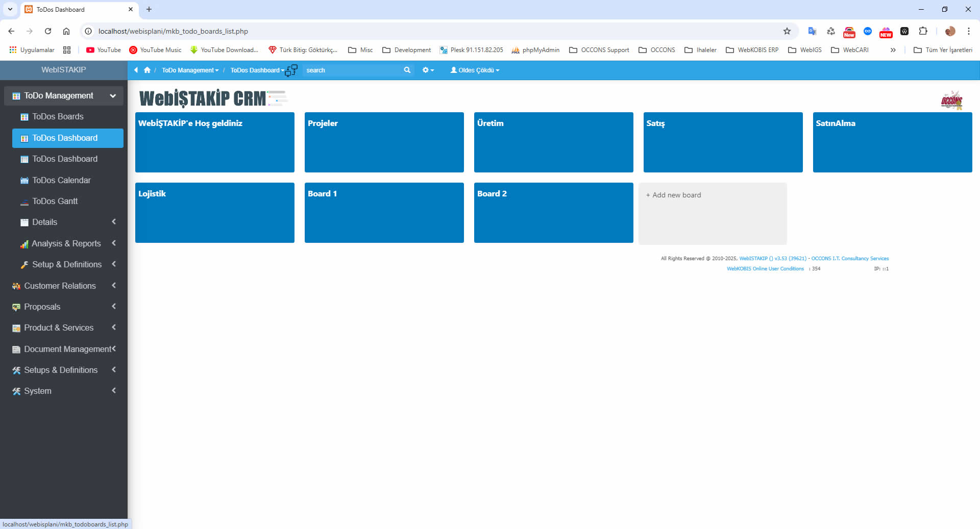Click into the search field

352,70
